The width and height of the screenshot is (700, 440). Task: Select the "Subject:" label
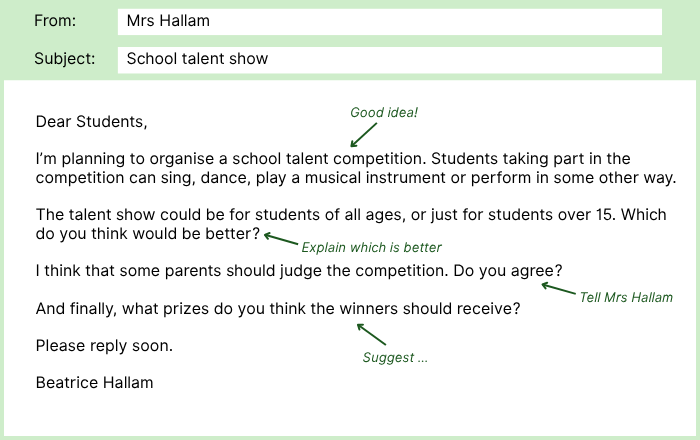pos(65,59)
